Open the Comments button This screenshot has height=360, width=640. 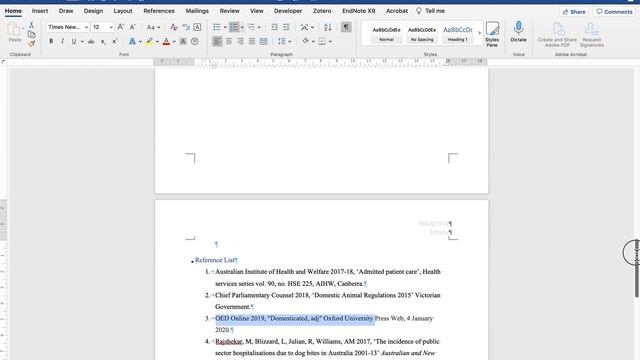[x=614, y=12]
